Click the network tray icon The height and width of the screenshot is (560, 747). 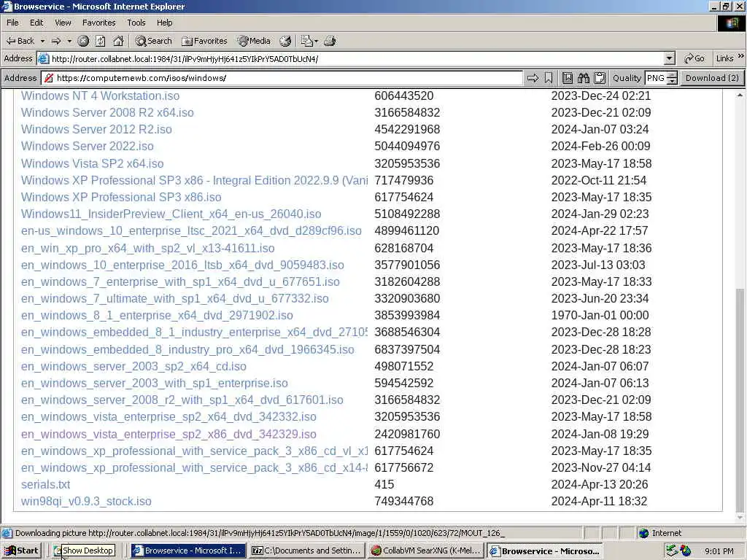(x=672, y=551)
